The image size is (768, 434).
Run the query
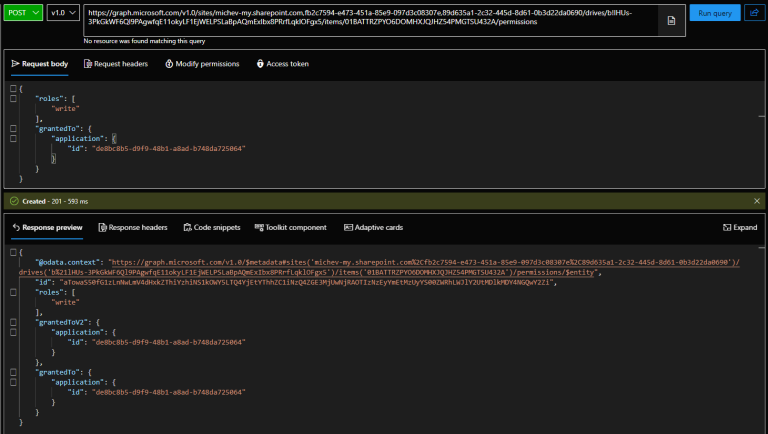click(715, 13)
